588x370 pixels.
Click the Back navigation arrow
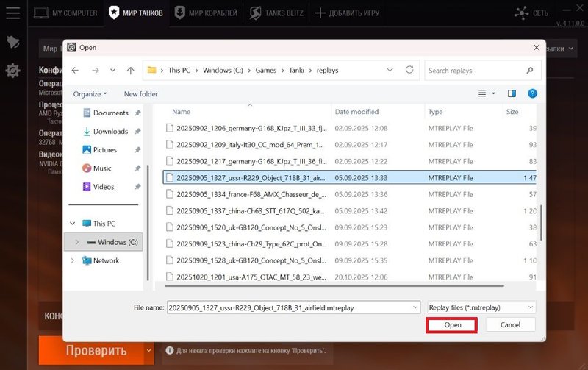[x=76, y=71]
